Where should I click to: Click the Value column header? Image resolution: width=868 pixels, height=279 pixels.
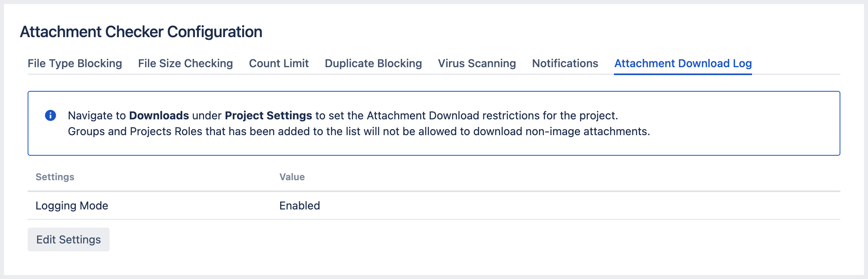292,177
